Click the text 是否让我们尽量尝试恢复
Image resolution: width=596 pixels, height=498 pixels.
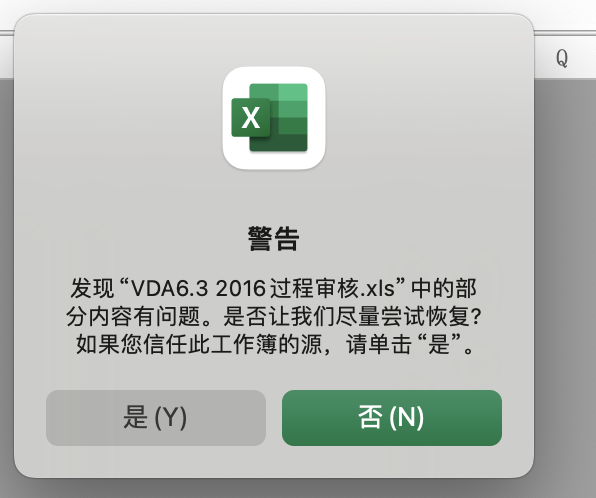pyautogui.click(x=348, y=316)
